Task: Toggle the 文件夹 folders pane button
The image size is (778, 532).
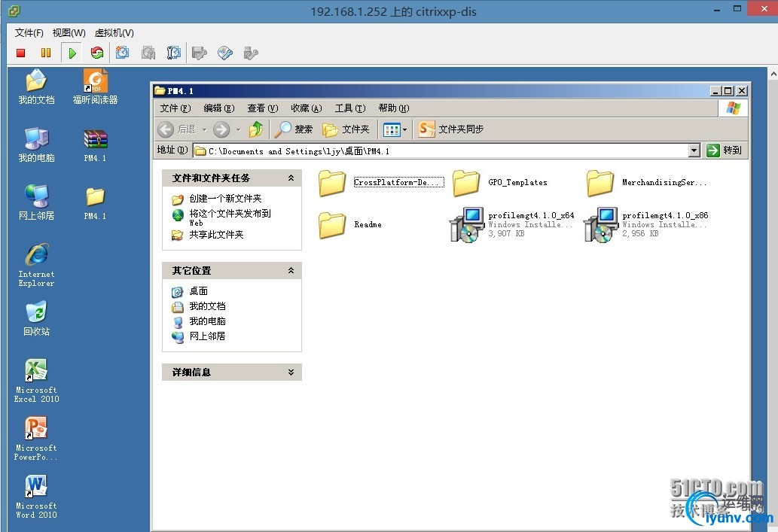Action: (346, 129)
